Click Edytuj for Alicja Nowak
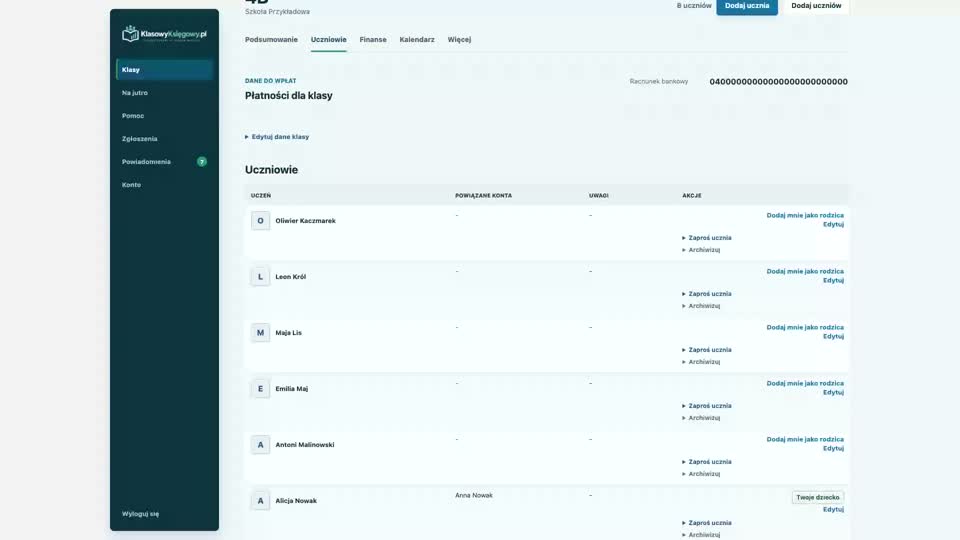Image resolution: width=960 pixels, height=540 pixels. coord(833,509)
